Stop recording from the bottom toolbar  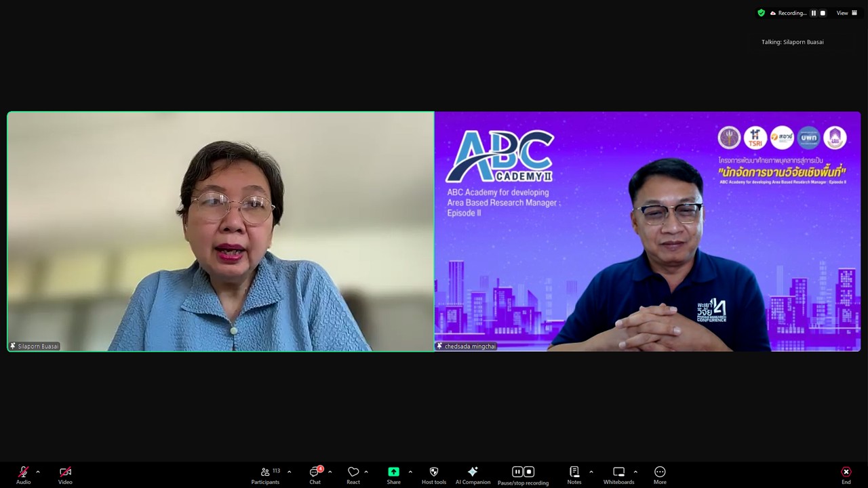tap(529, 472)
